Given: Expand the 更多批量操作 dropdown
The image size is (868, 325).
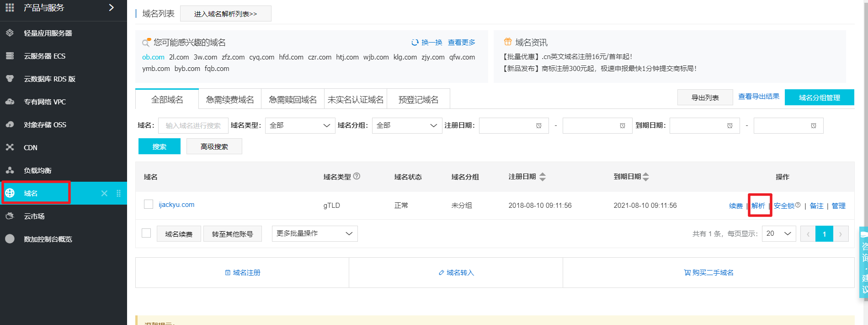Looking at the screenshot, I should (x=314, y=233).
